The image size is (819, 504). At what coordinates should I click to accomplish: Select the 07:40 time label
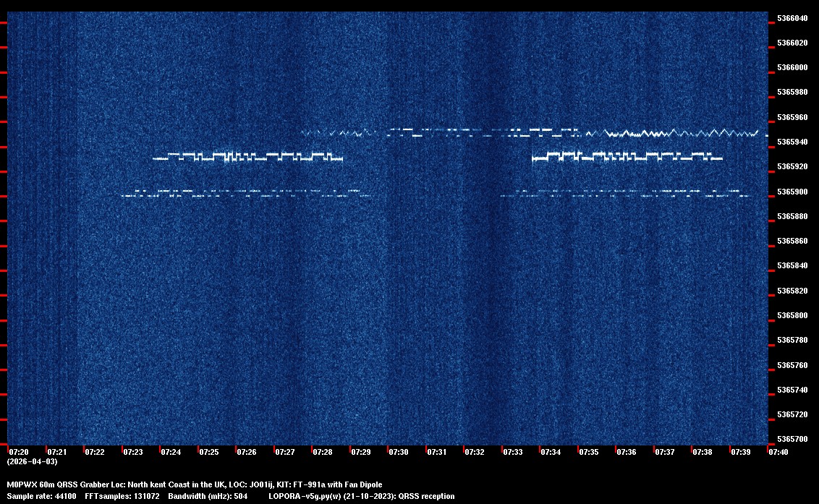[x=778, y=452]
